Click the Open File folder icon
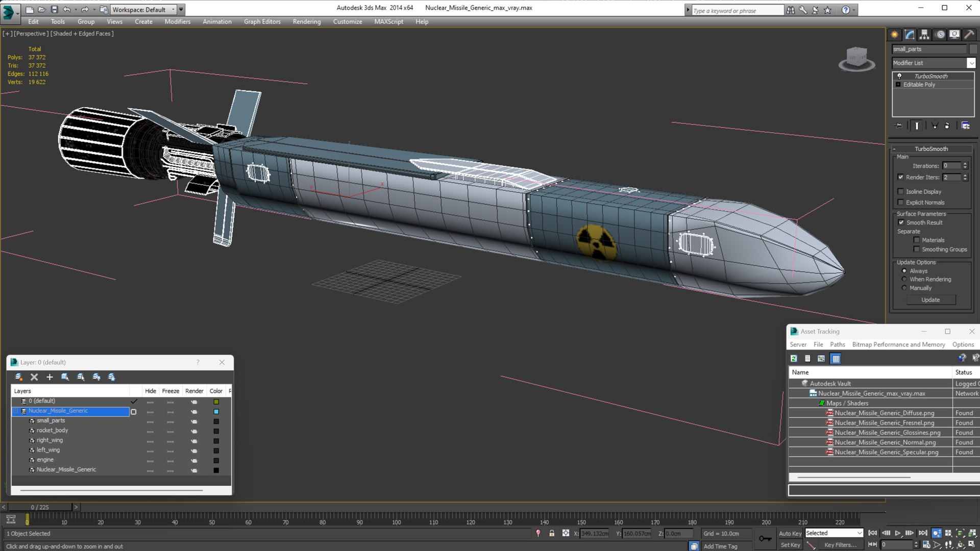 (42, 10)
